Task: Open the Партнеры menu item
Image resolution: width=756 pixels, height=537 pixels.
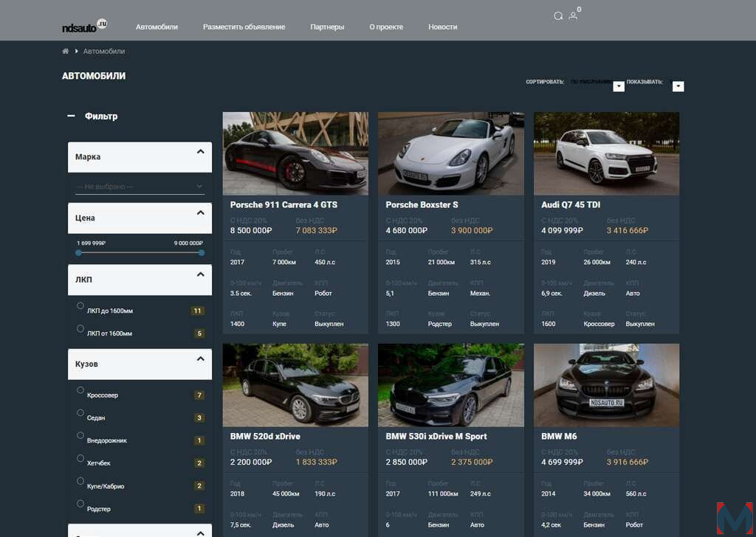Action: coord(327,27)
